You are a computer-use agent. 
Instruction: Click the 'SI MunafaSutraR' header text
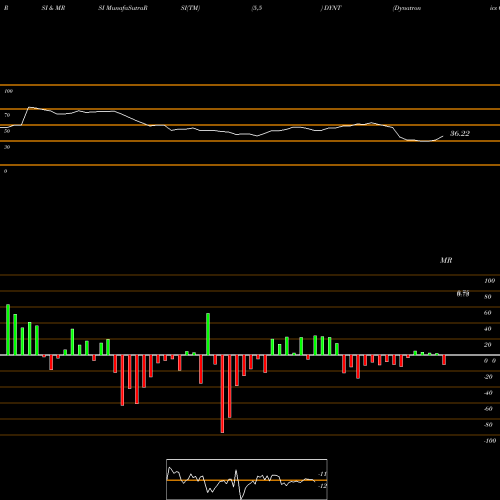click(123, 8)
